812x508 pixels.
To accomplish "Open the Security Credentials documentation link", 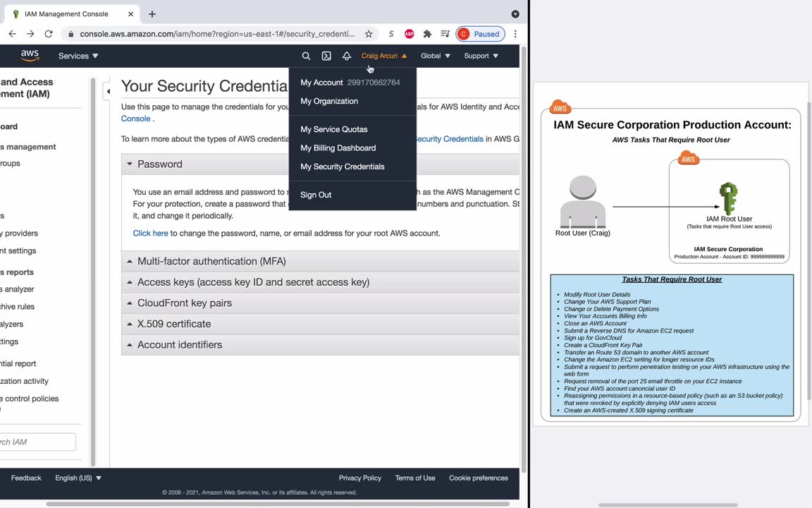I will tap(450, 139).
